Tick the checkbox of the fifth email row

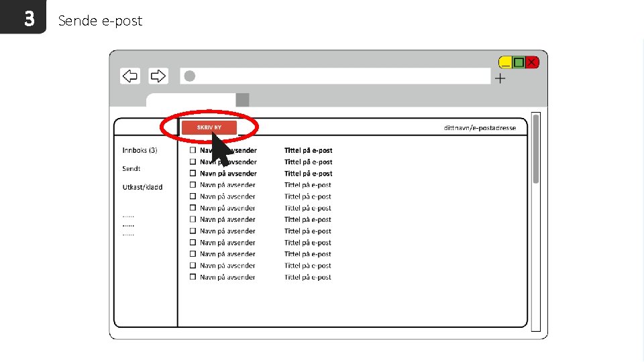click(193, 196)
